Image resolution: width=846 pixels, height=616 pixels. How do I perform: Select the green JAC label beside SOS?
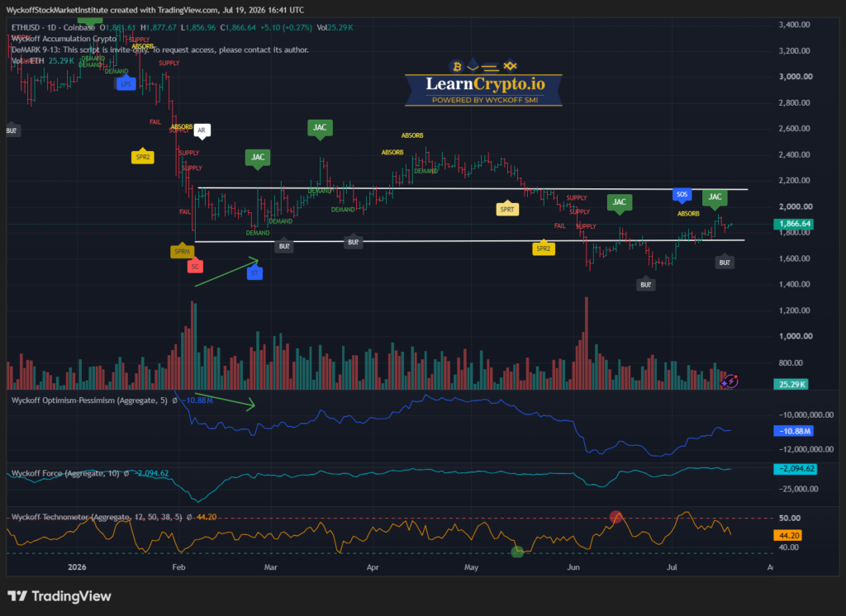tap(715, 197)
